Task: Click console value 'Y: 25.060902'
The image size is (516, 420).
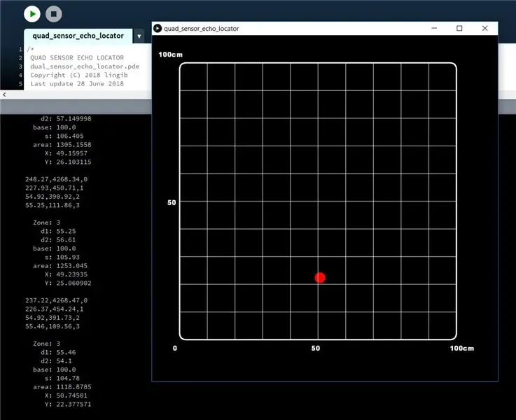Action: pos(68,283)
